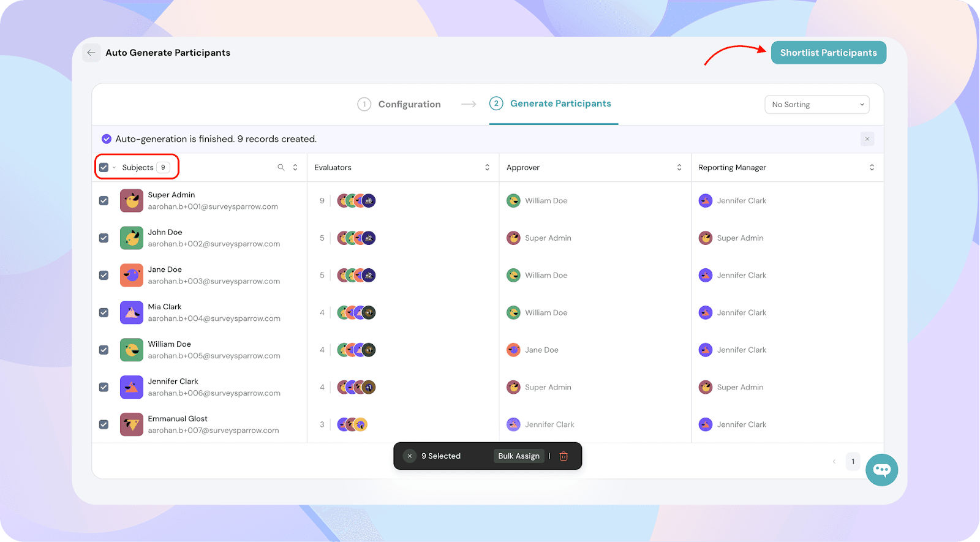980x542 pixels.
Task: Select the Generate Participants step tab
Action: [x=551, y=104]
